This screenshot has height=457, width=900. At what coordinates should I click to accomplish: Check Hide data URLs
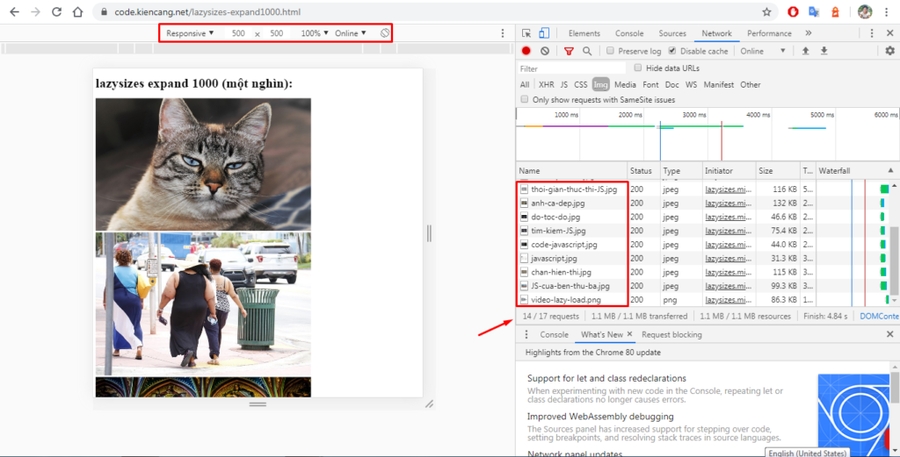point(638,68)
